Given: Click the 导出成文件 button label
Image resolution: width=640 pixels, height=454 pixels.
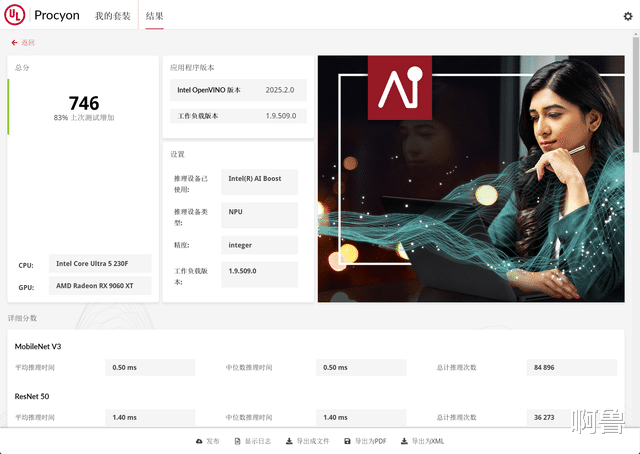Looking at the screenshot, I should [313, 441].
